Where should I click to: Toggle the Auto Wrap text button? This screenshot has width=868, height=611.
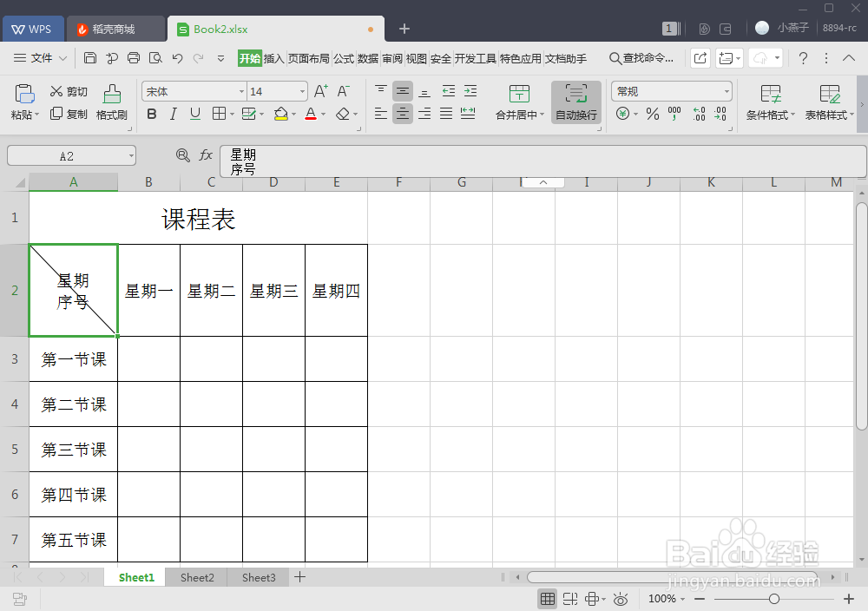click(576, 102)
